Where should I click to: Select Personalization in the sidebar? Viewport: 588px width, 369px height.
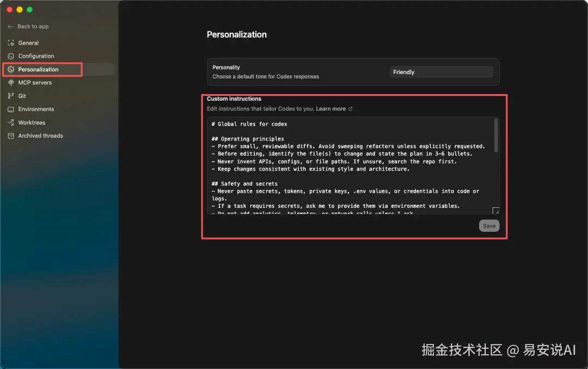(x=58, y=69)
